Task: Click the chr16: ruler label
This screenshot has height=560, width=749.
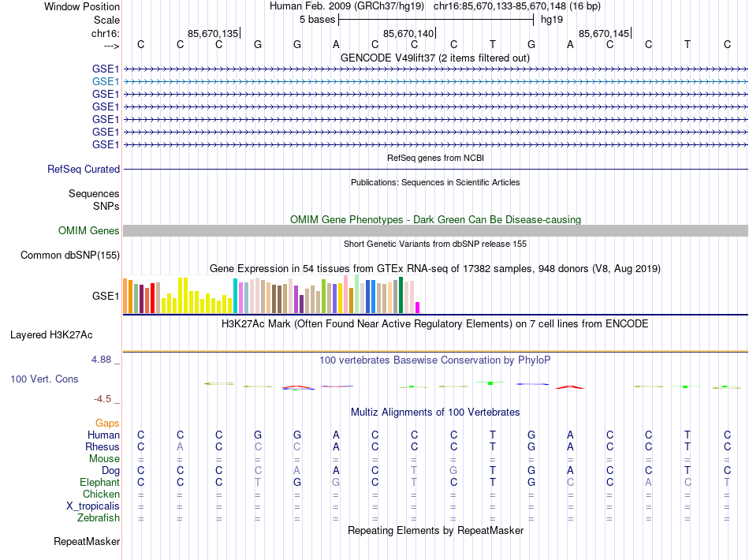Action: click(106, 33)
